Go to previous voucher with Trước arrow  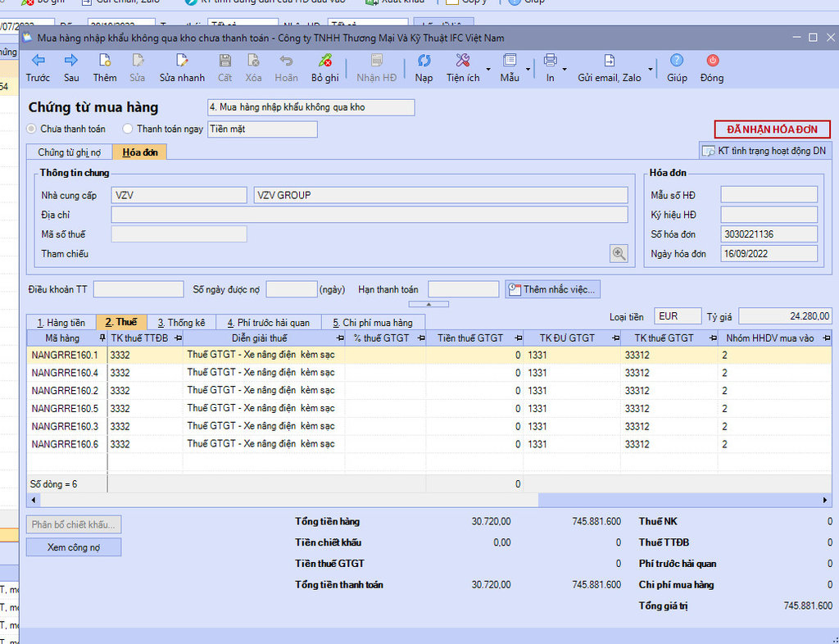coord(38,61)
